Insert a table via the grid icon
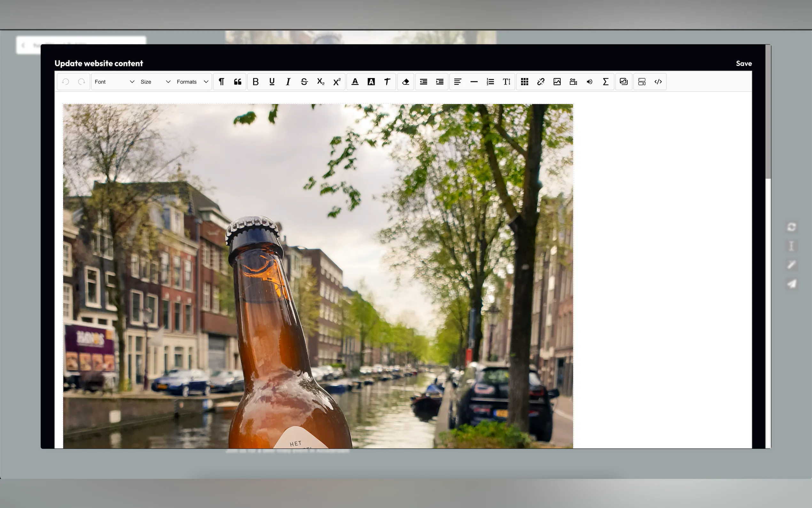This screenshot has height=508, width=812. pyautogui.click(x=524, y=82)
